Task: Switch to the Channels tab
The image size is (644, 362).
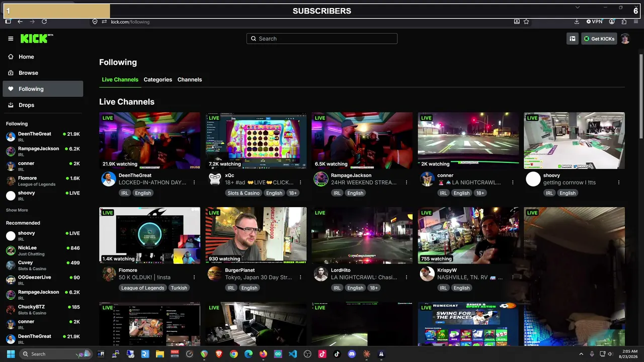Action: [190, 79]
